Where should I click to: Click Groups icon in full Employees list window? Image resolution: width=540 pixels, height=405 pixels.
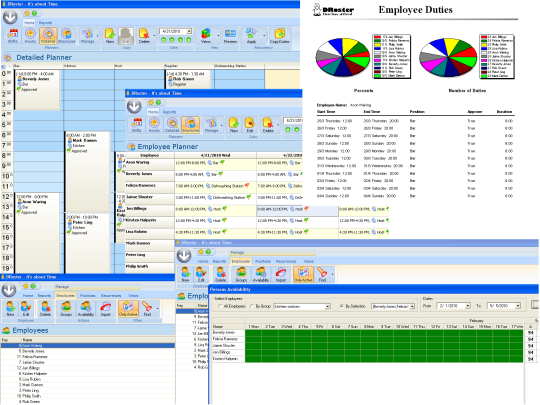(66, 309)
